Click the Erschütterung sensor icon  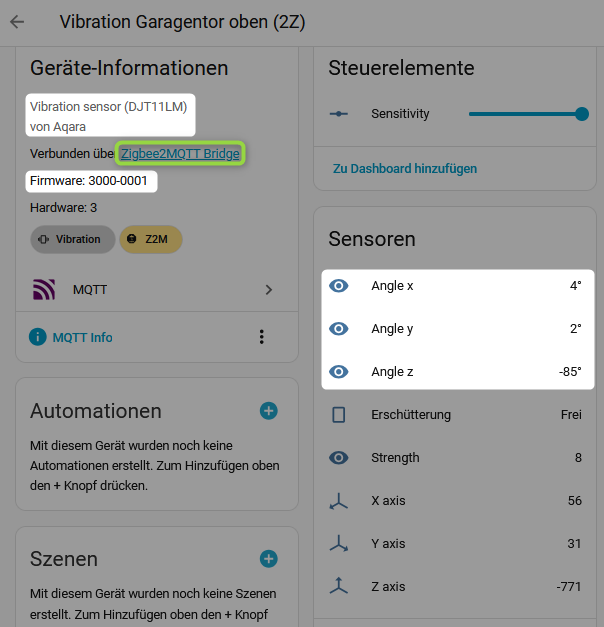tap(339, 414)
